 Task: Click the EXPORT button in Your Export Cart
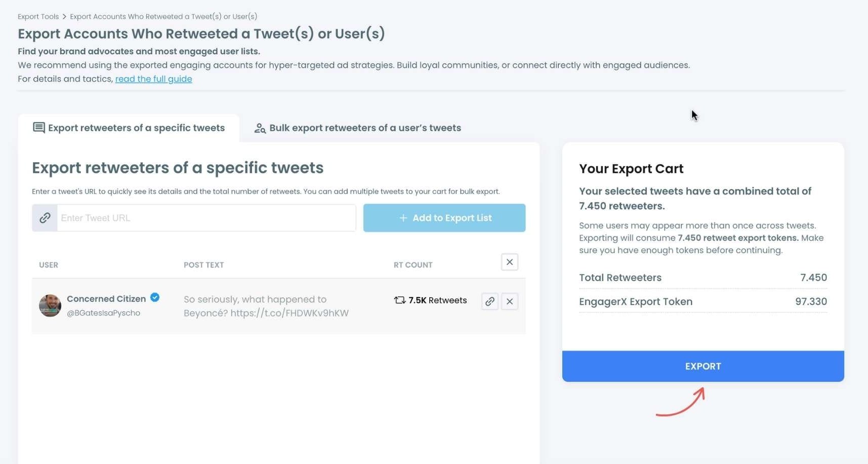click(702, 366)
